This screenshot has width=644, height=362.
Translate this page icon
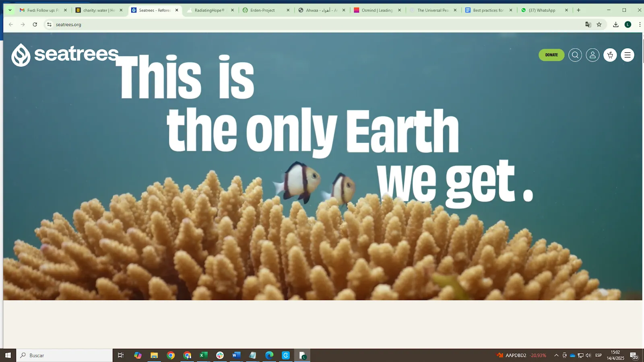588,25
